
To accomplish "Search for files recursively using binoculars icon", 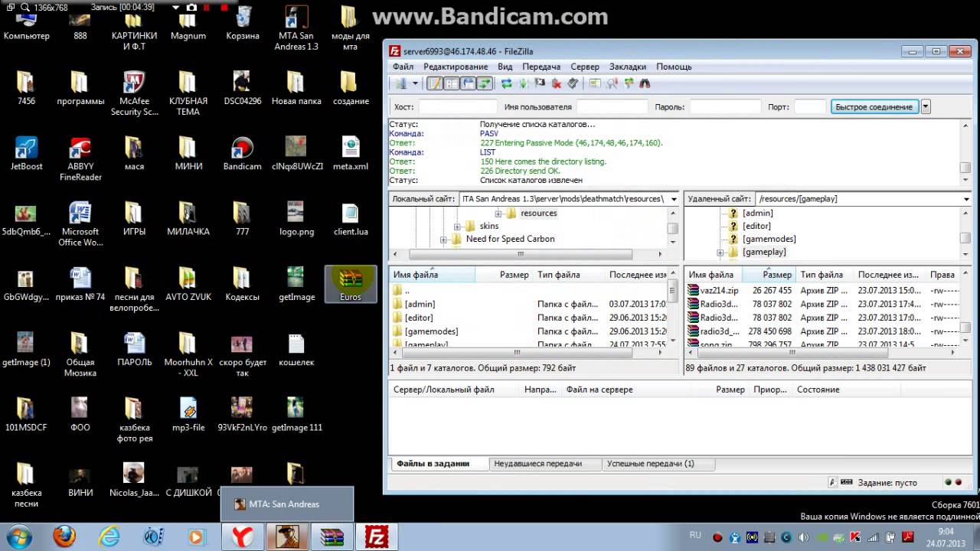I will pyautogui.click(x=645, y=83).
